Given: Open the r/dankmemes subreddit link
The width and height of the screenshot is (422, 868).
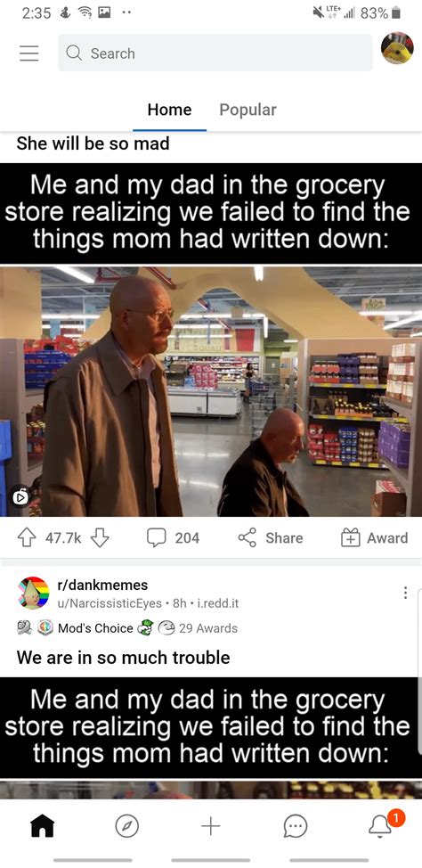Looking at the screenshot, I should (x=102, y=585).
